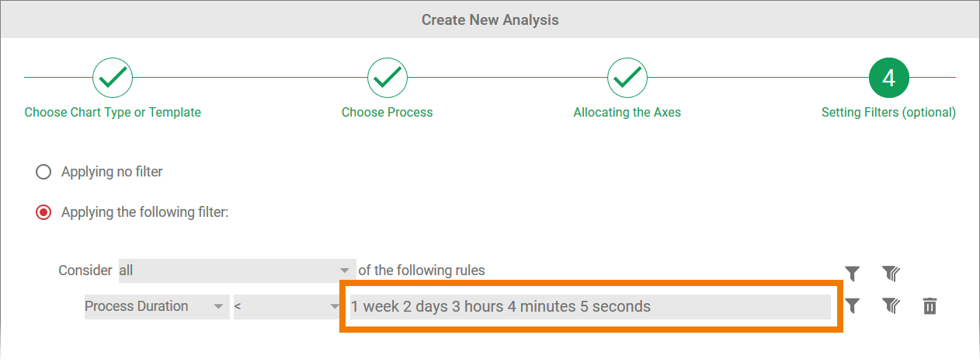Go to the 'Choose Process' step label

(x=387, y=112)
